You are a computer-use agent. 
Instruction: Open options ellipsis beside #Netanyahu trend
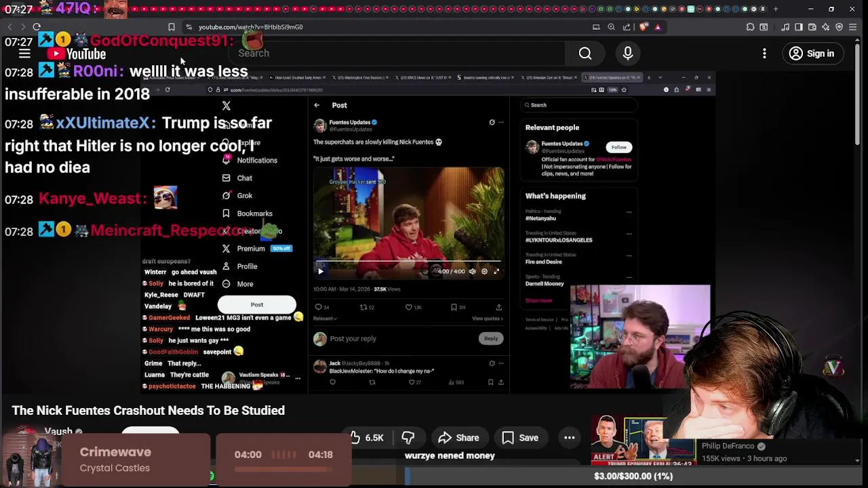[629, 212]
